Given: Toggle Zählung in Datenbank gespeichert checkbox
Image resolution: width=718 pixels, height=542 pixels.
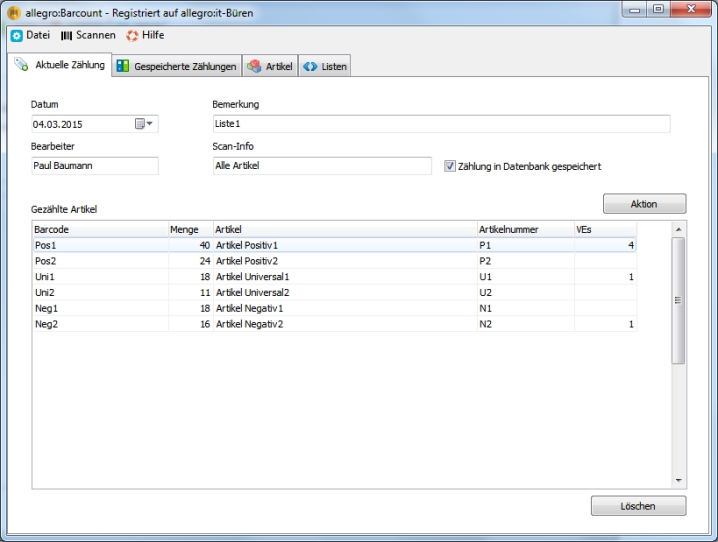Looking at the screenshot, I should pos(450,166).
